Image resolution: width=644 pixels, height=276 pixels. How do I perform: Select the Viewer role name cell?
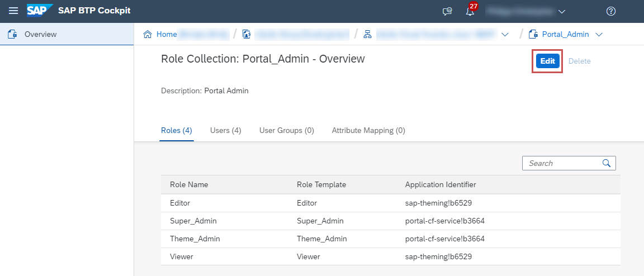click(x=182, y=256)
